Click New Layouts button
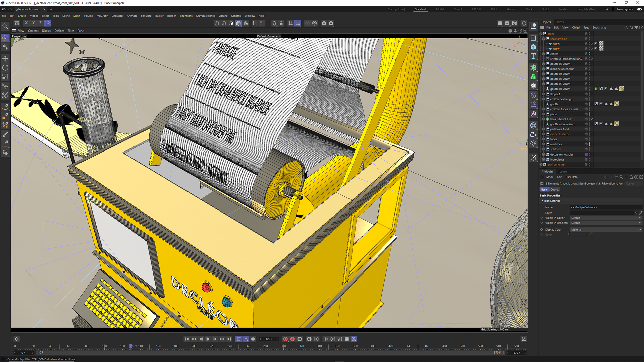The width and height of the screenshot is (644, 362). pos(625,9)
